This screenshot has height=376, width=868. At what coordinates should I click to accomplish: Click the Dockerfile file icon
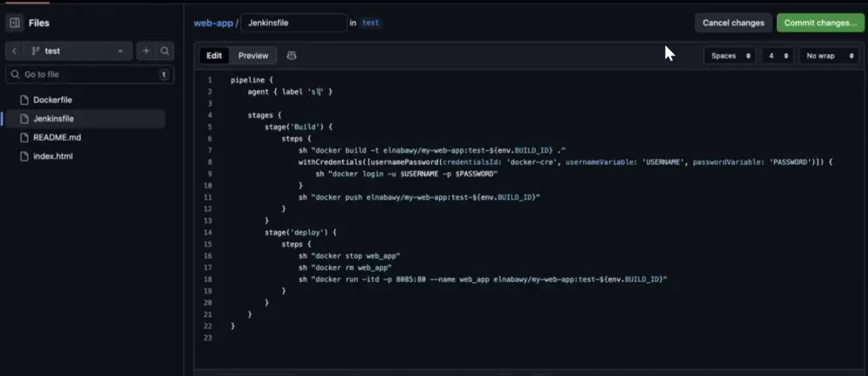(23, 100)
